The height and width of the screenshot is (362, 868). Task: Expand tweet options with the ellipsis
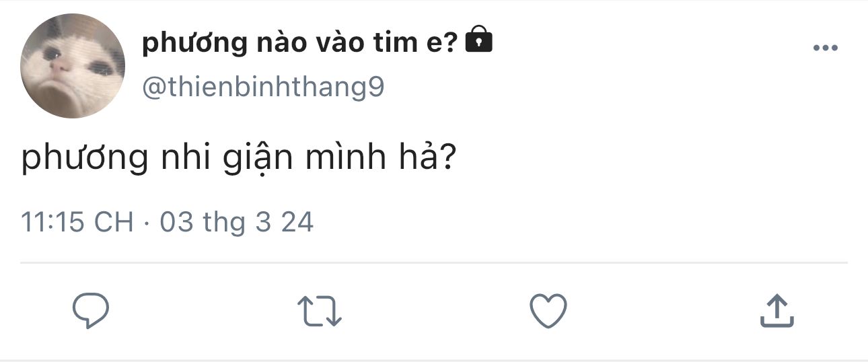826,48
